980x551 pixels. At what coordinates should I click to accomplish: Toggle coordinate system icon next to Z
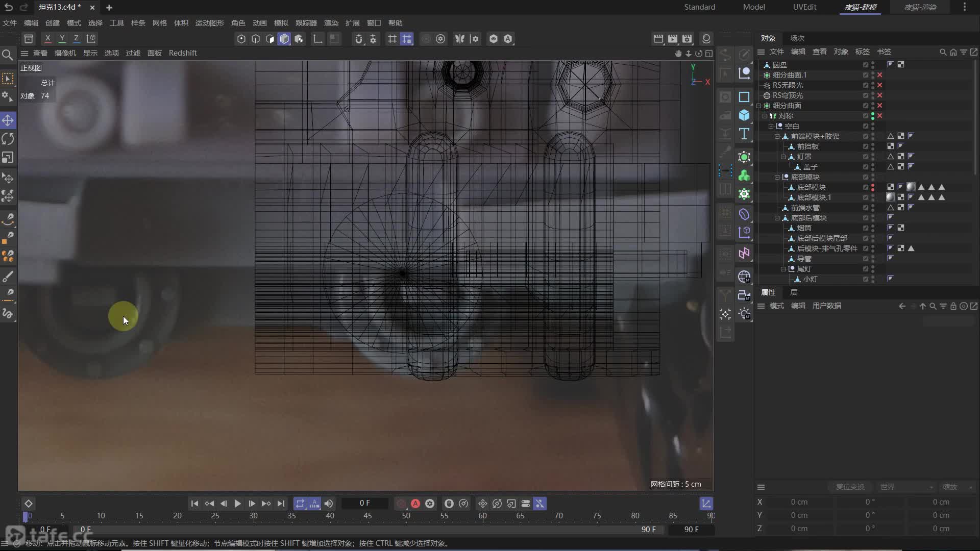pos(91,38)
